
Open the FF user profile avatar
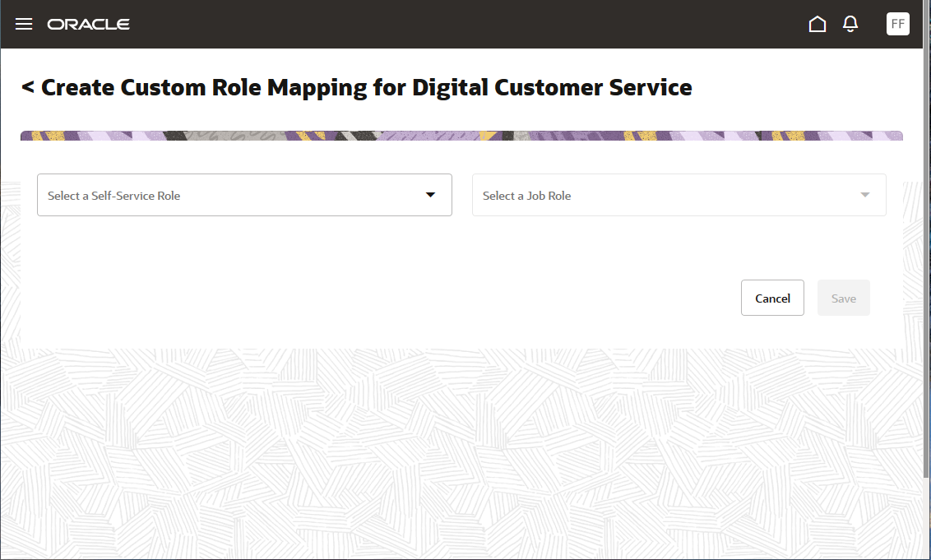point(897,24)
